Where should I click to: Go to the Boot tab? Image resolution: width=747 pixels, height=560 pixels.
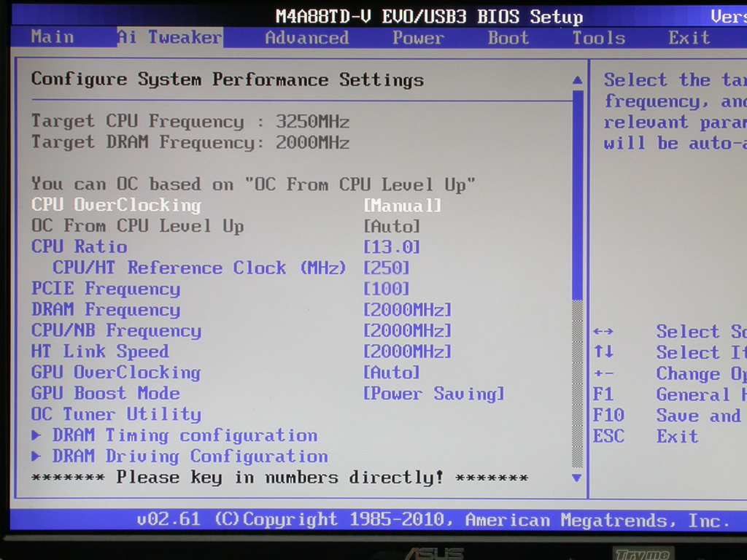(508, 38)
